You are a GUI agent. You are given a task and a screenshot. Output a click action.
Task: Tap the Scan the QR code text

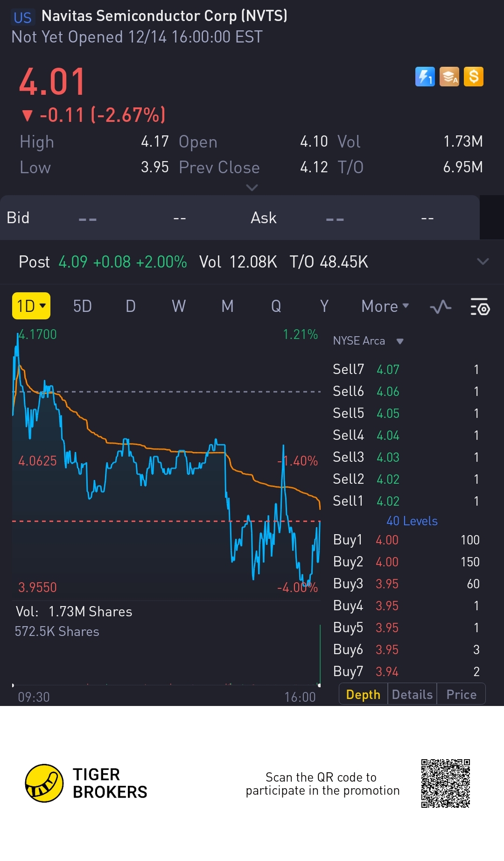pyautogui.click(x=322, y=784)
